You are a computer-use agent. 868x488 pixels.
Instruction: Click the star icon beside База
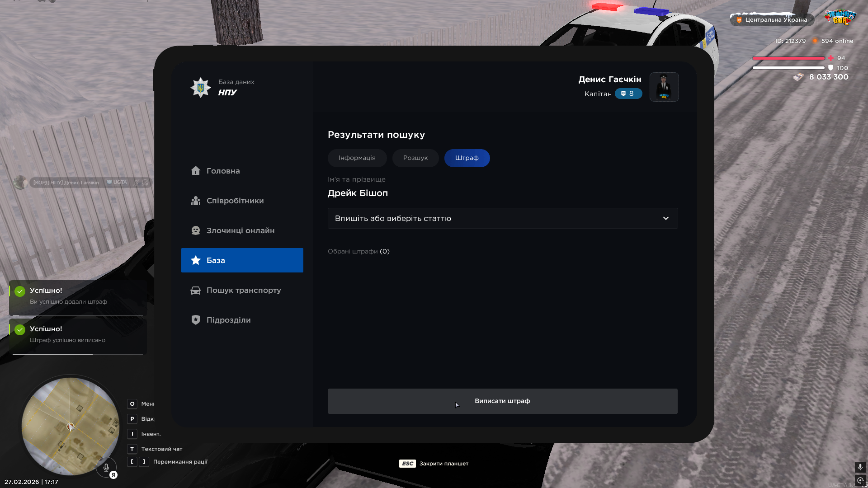click(x=195, y=260)
